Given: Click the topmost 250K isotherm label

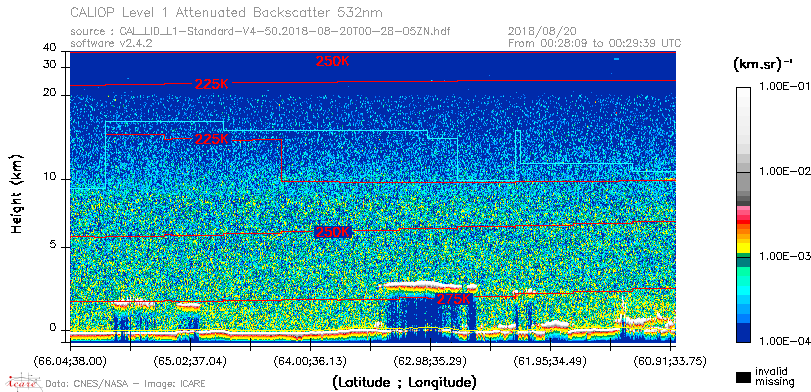Looking at the screenshot, I should tap(333, 61).
